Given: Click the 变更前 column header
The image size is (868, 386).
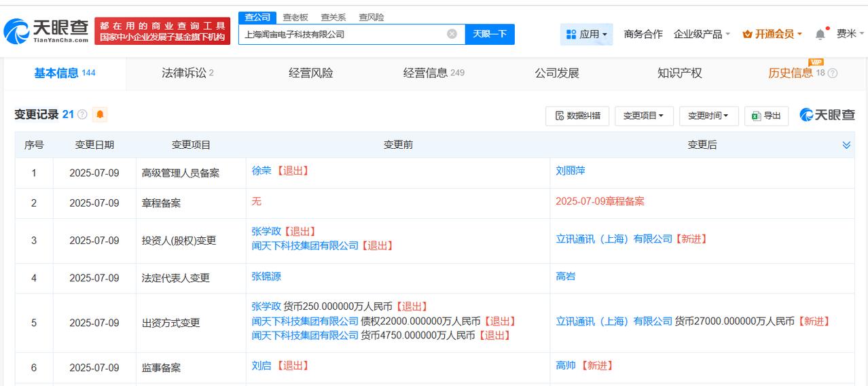Looking at the screenshot, I should click(398, 145).
